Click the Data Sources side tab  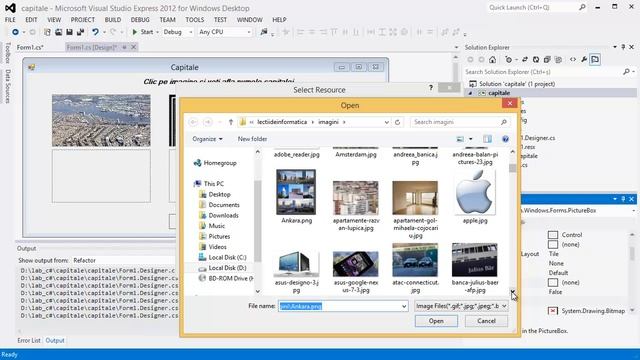(x=7, y=86)
